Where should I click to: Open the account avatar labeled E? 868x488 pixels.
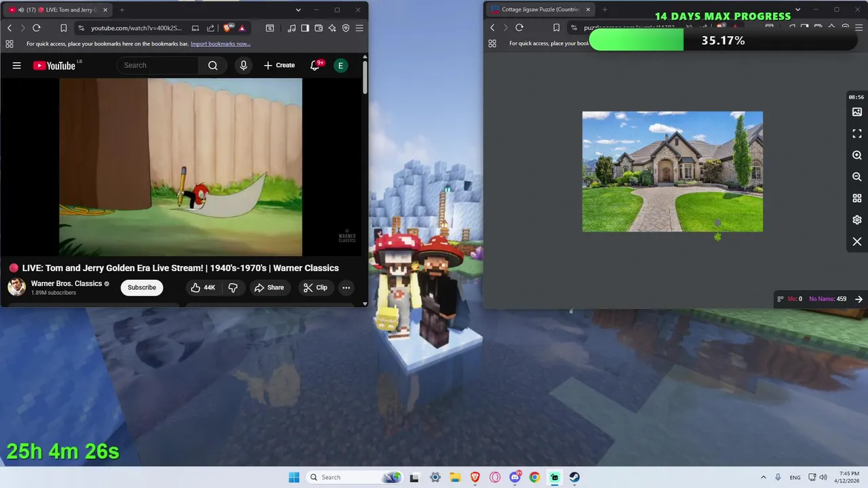(x=340, y=65)
